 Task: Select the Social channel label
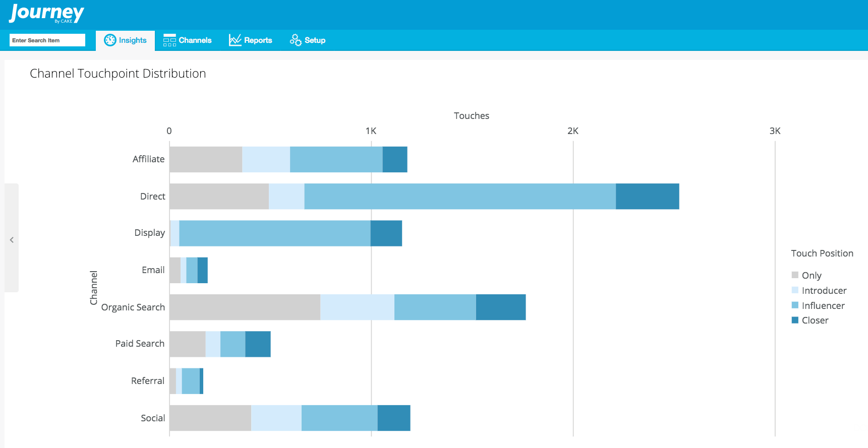coord(153,418)
